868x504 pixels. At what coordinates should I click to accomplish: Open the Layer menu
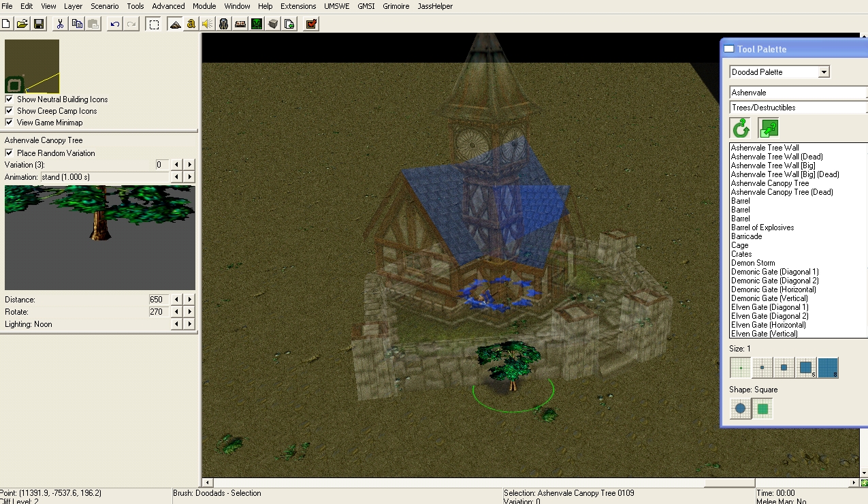pos(73,6)
